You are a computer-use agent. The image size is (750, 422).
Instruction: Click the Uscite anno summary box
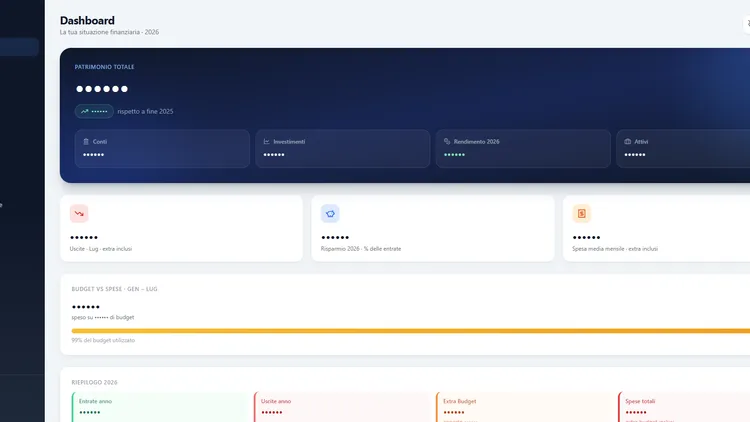click(343, 407)
